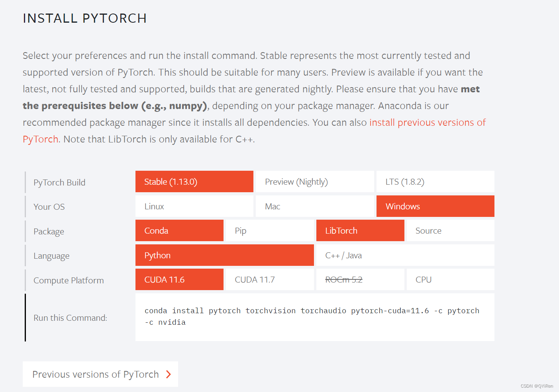Viewport: 559px width, 392px height.
Task: Select the Conda package manager
Action: pos(179,230)
